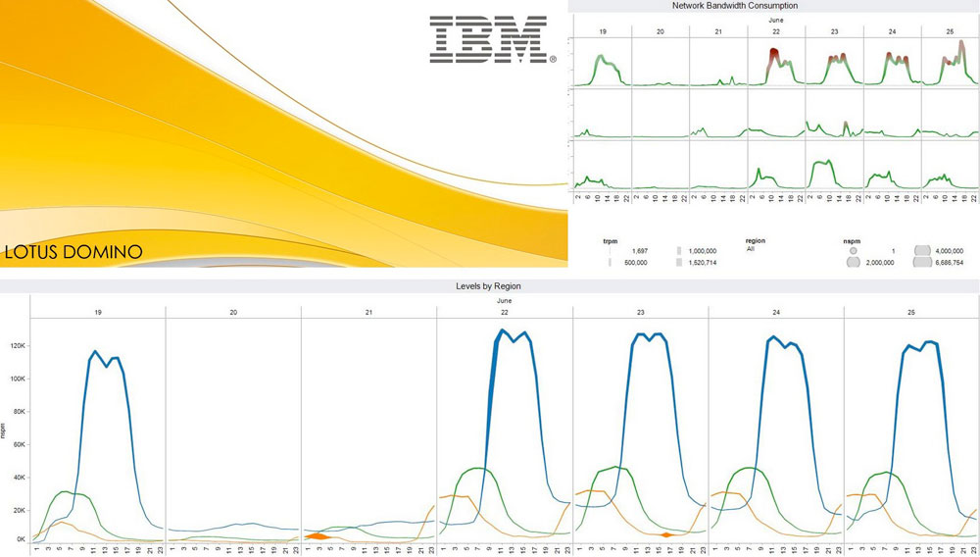
Task: Select the nspm 4,000,000 legend marker
Action: tap(922, 251)
